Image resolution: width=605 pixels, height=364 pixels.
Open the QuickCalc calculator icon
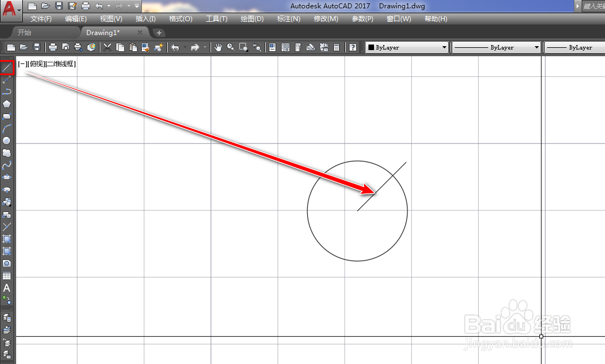337,47
